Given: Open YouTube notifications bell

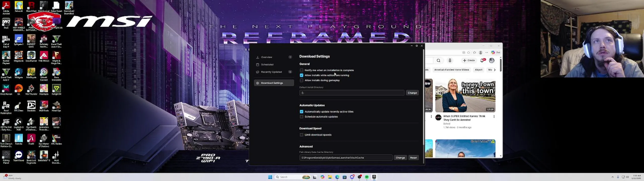Looking at the screenshot, I should click(x=482, y=61).
